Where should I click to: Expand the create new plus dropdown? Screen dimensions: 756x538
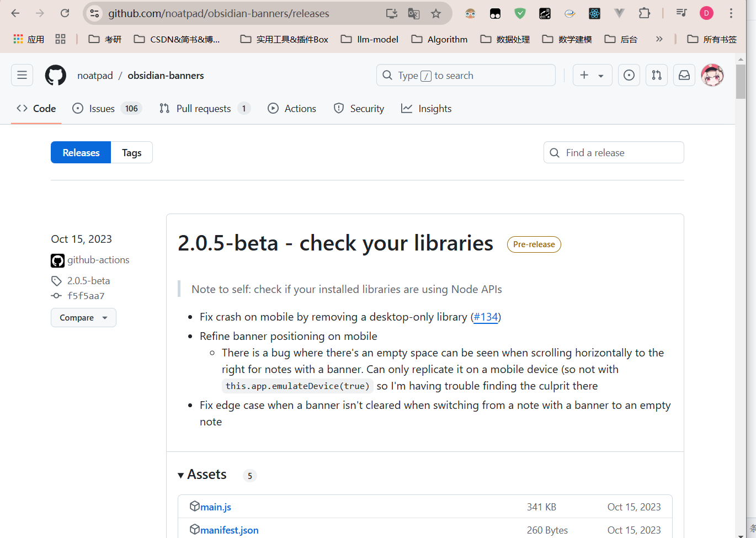[592, 75]
